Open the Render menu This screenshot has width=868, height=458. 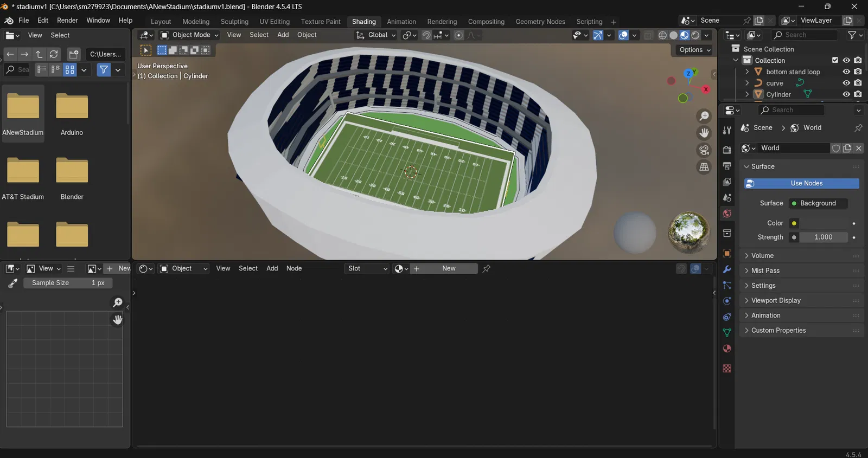67,20
